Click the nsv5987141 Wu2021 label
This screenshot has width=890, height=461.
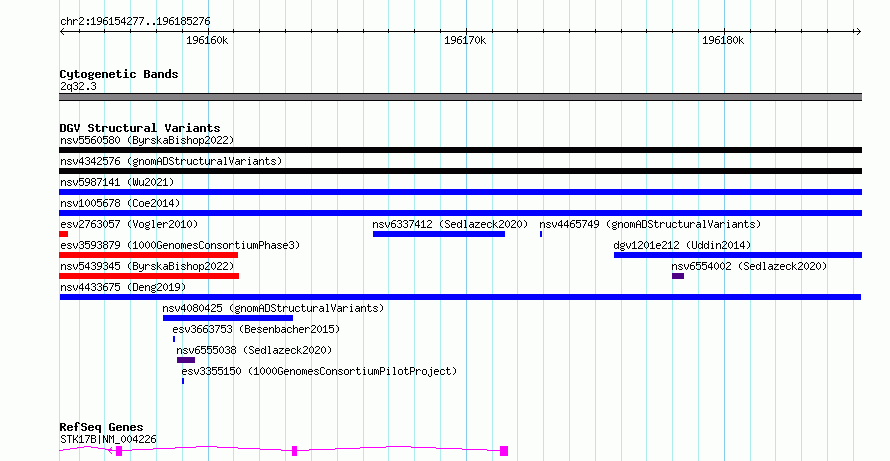(x=117, y=182)
